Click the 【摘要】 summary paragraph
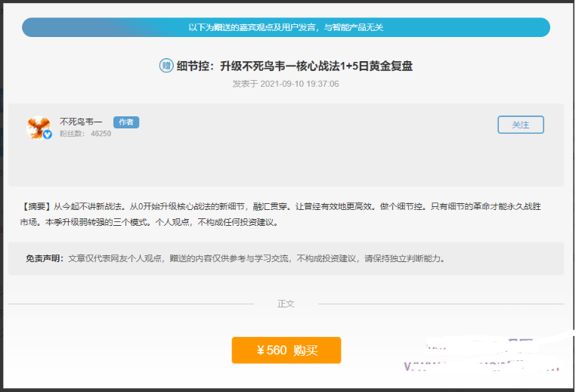 pos(280,215)
